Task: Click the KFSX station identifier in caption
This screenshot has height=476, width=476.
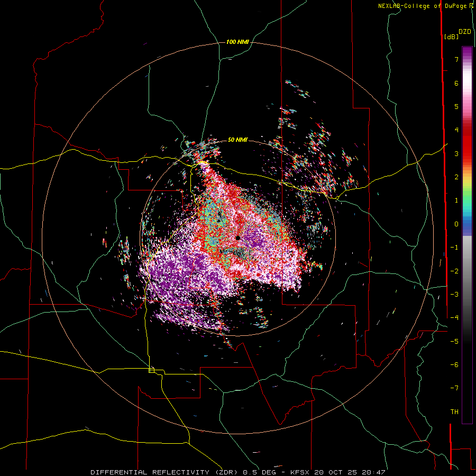Action: tap(300, 472)
